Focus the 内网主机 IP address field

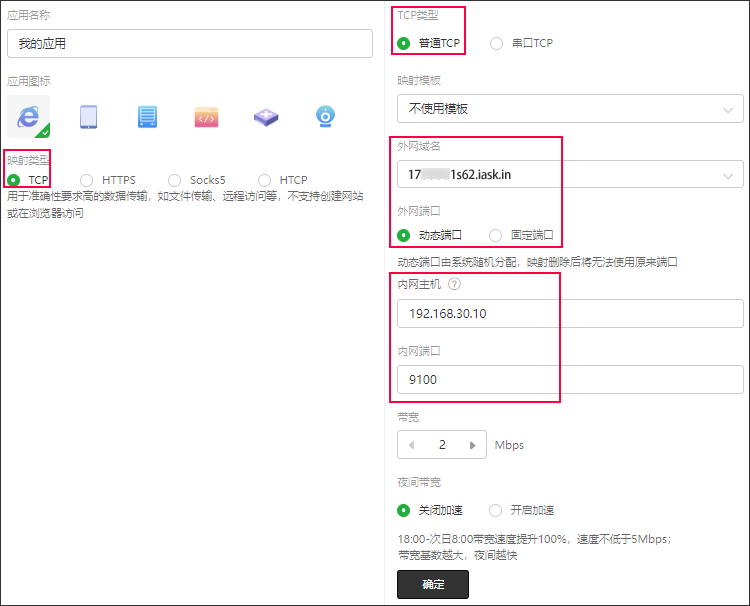coord(570,314)
